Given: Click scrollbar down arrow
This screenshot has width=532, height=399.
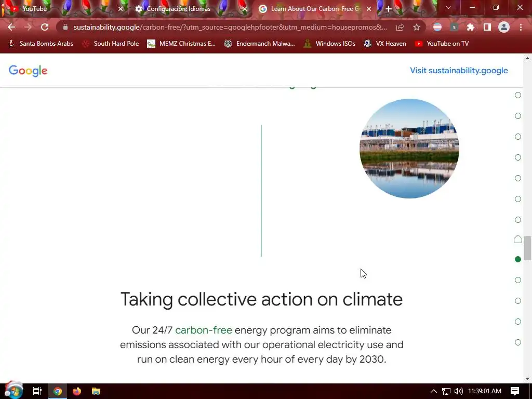Looking at the screenshot, I should 528,379.
